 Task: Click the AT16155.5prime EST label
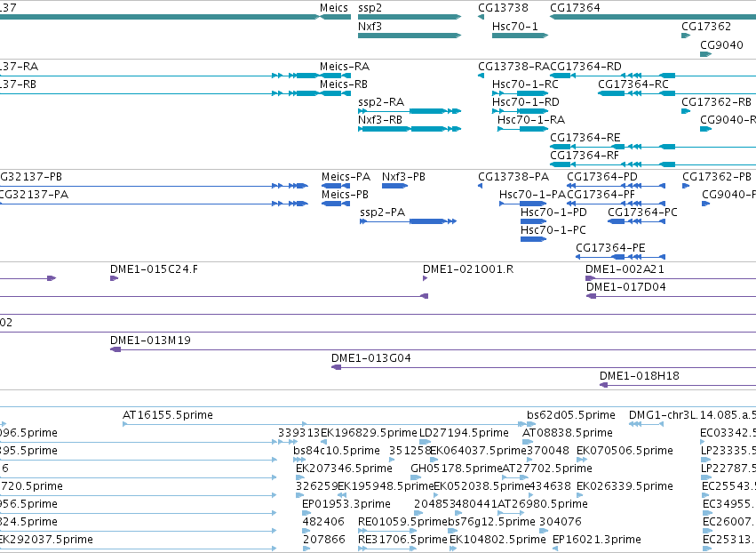coord(167,415)
